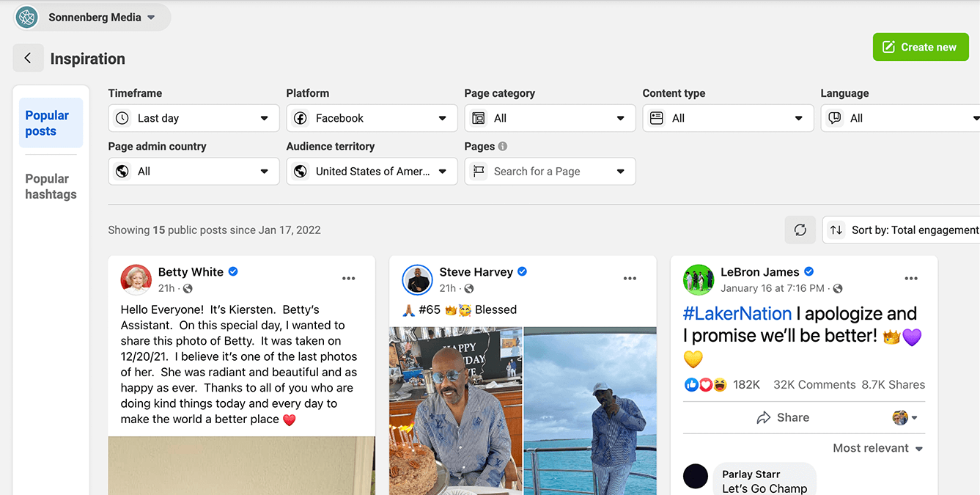Click the 32K Comments link
The image size is (980, 495).
click(x=814, y=385)
